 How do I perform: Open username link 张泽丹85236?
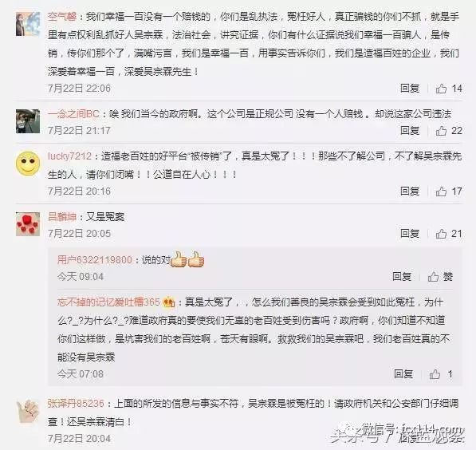[76, 404]
